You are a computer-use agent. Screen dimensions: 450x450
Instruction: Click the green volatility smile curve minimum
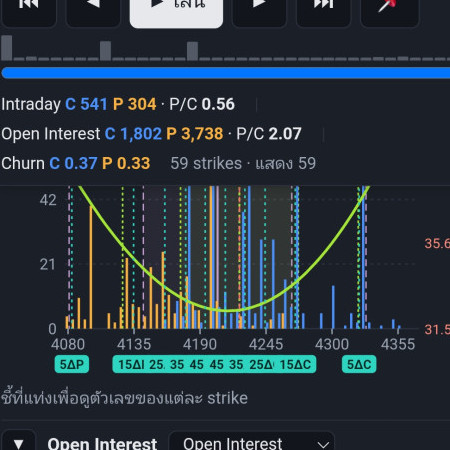click(228, 310)
